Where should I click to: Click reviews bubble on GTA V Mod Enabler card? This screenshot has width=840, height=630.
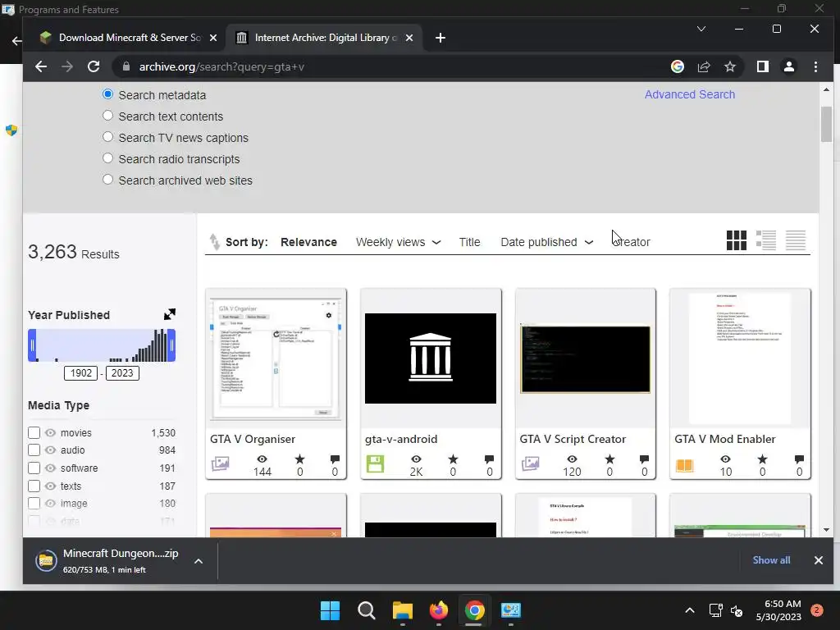click(x=799, y=459)
